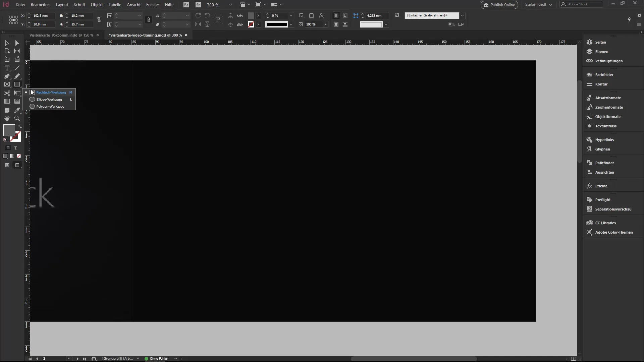Screen dimensions: 644x362
Task: Switch to Visitenkarte_85x55mm.indd tab
Action: coord(61,35)
